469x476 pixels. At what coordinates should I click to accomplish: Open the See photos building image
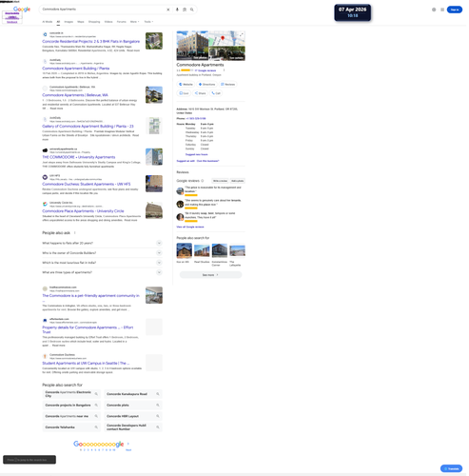(192, 46)
